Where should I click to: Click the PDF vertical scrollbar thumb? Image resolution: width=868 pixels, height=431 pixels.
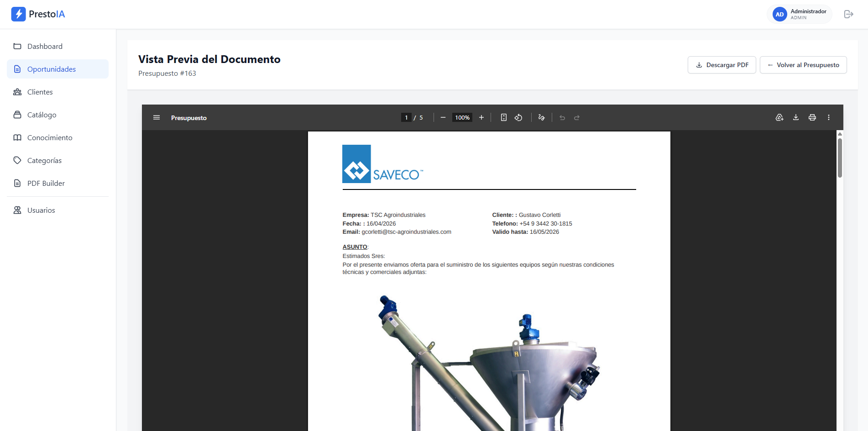coord(840,158)
